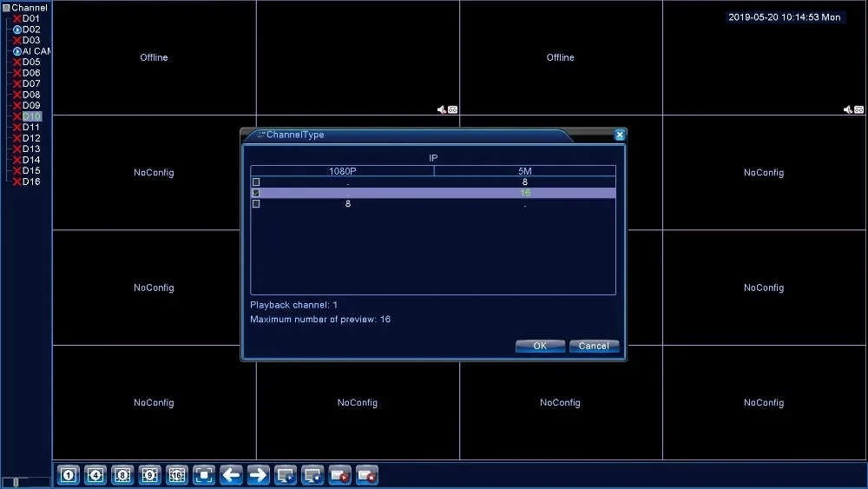Screen dimensions: 868x489
Task: Click the 5M column header
Action: coord(524,171)
